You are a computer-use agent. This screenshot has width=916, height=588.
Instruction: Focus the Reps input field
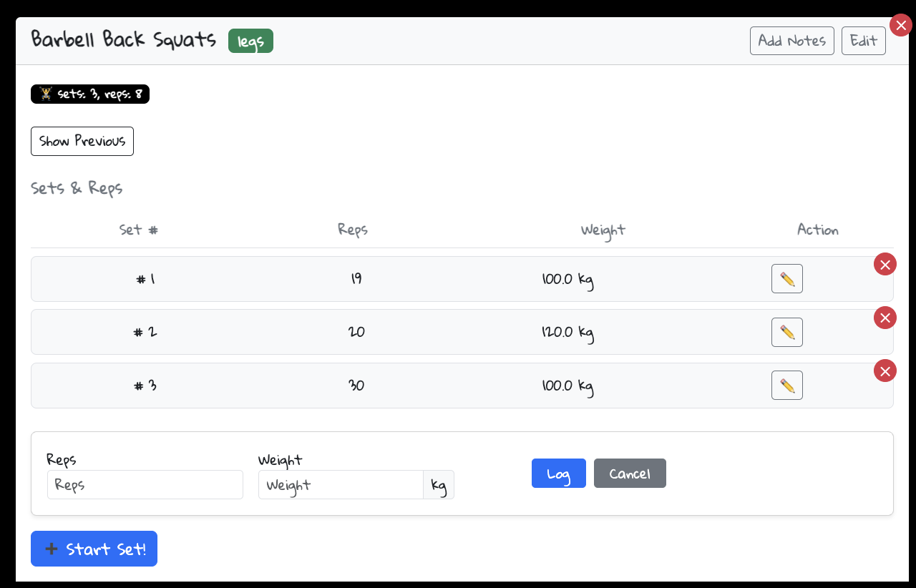[145, 485]
